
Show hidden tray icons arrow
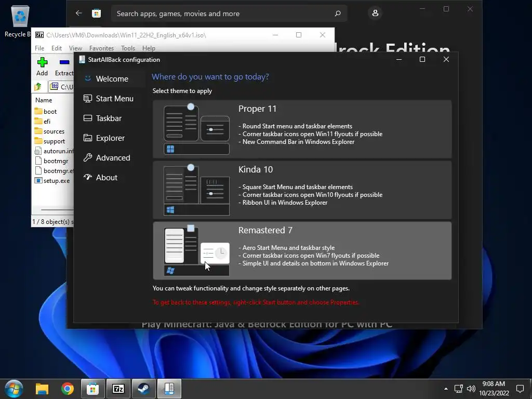(446, 389)
